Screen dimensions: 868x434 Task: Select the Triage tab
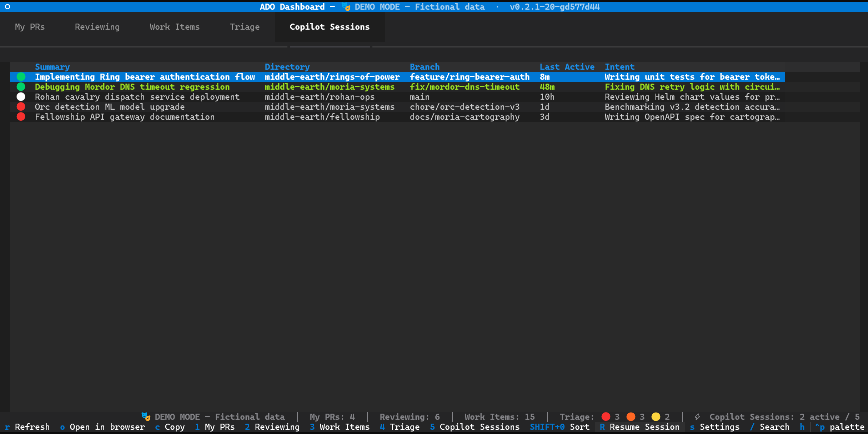click(x=245, y=27)
